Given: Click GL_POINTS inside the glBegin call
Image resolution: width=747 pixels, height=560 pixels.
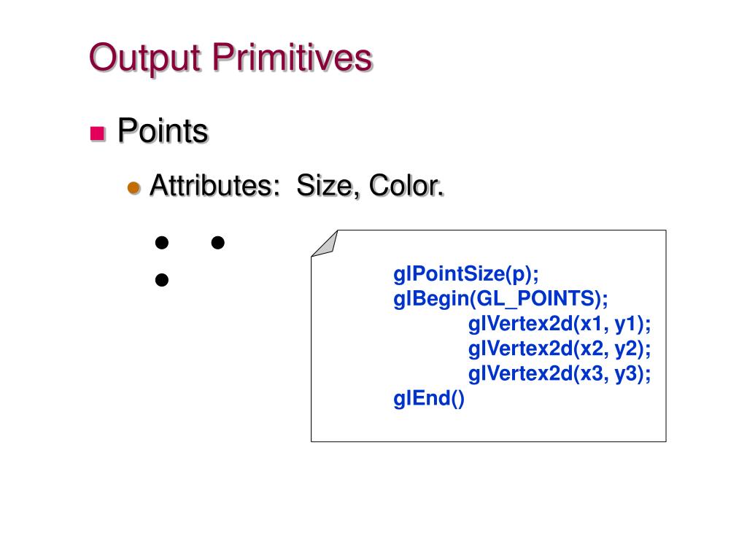Looking at the screenshot, I should pyautogui.click(x=535, y=299).
